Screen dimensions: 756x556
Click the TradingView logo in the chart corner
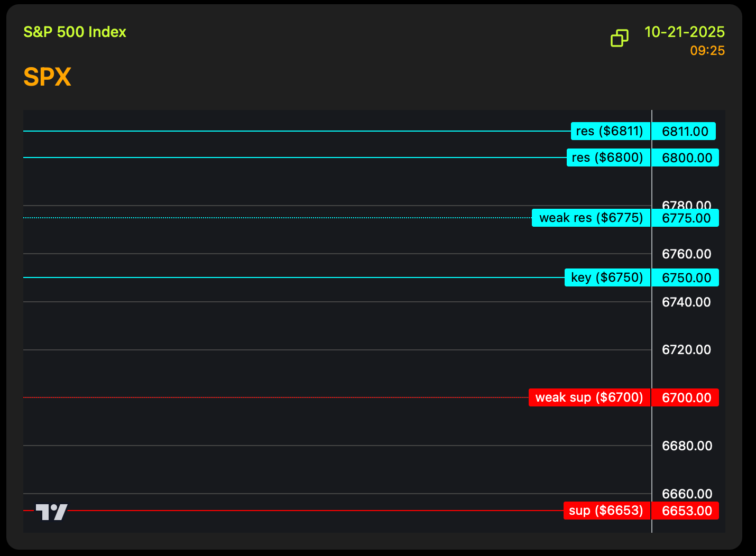[x=51, y=512]
